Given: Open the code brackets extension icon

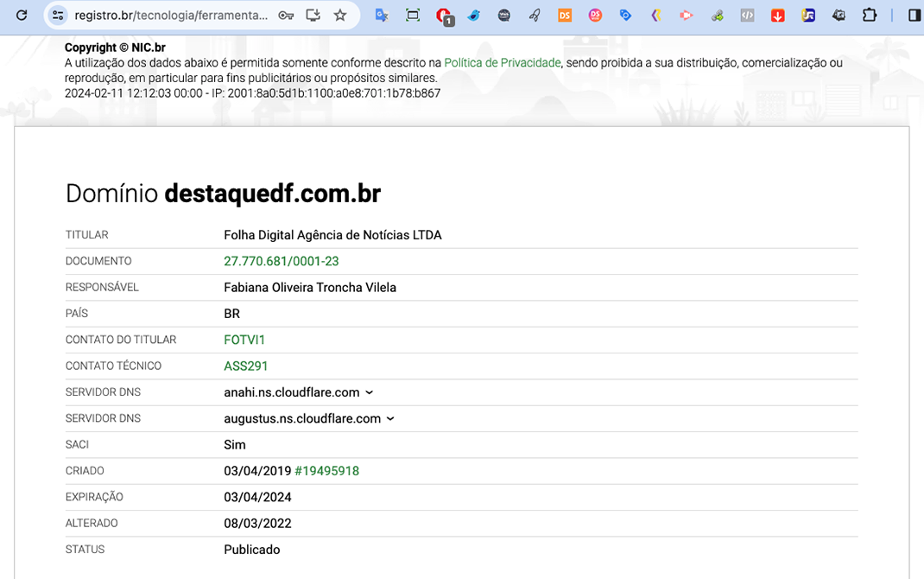Looking at the screenshot, I should click(747, 16).
